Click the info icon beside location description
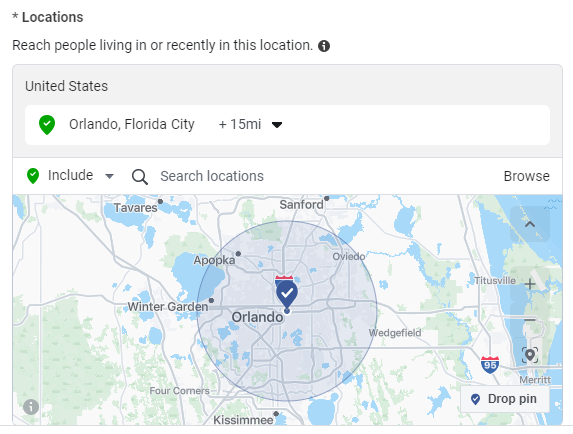 point(324,46)
